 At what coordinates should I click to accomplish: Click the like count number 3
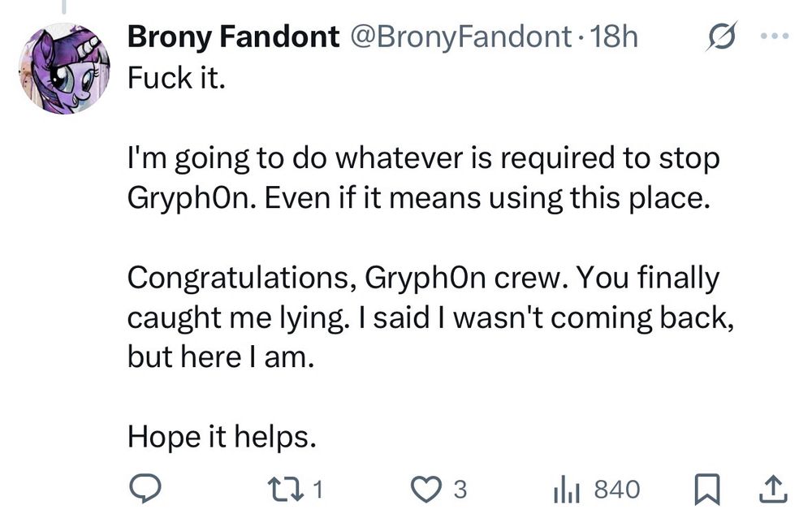click(x=460, y=490)
